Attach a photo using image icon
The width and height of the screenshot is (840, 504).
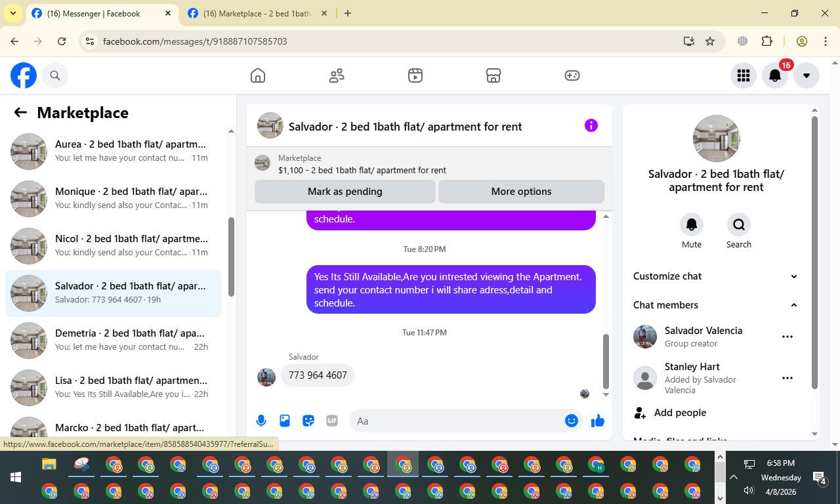285,421
